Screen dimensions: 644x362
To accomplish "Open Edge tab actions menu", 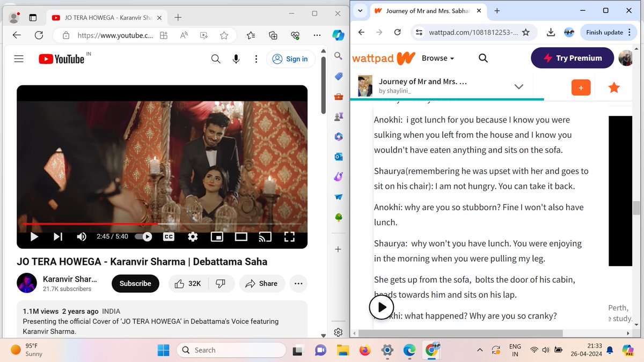I will pos(32,18).
